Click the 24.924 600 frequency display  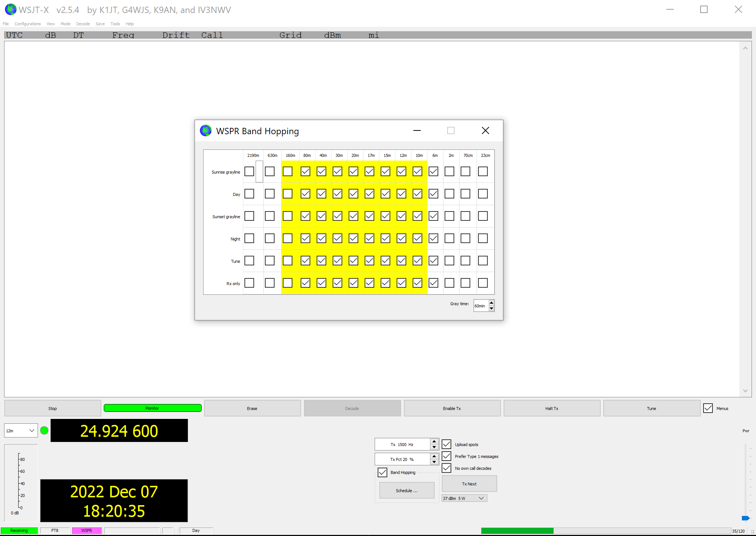(119, 430)
